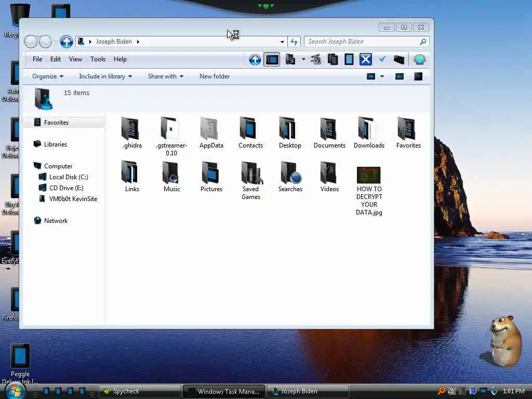Open the Share with dropdown
This screenshot has width=532, height=399.
(166, 76)
